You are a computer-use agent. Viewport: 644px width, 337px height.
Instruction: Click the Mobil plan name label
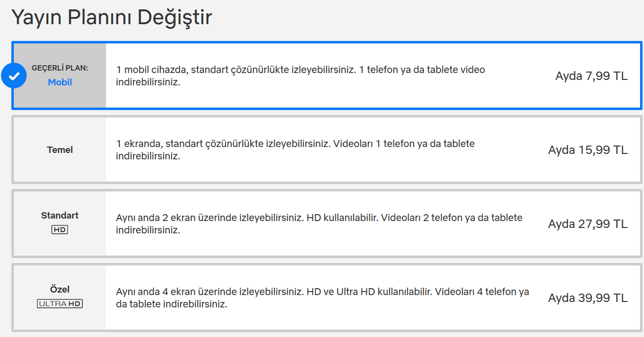[60, 82]
